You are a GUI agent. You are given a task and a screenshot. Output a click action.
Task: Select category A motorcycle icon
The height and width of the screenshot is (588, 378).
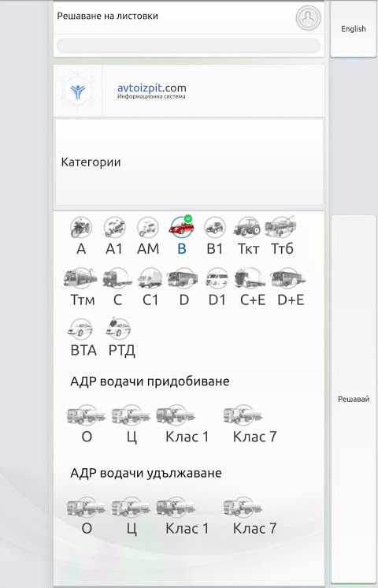tap(81, 227)
